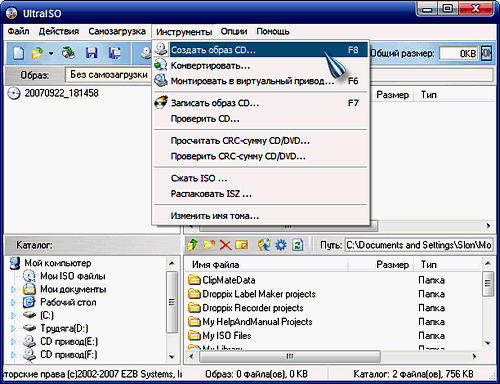Expand the CD привод(F:) node
This screenshot has width=500, height=384.
click(x=13, y=355)
